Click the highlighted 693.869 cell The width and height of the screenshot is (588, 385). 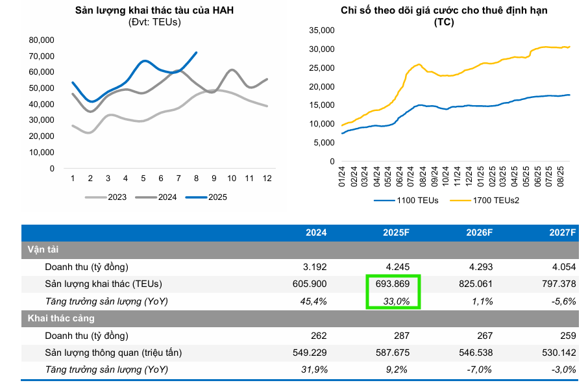pos(393,284)
